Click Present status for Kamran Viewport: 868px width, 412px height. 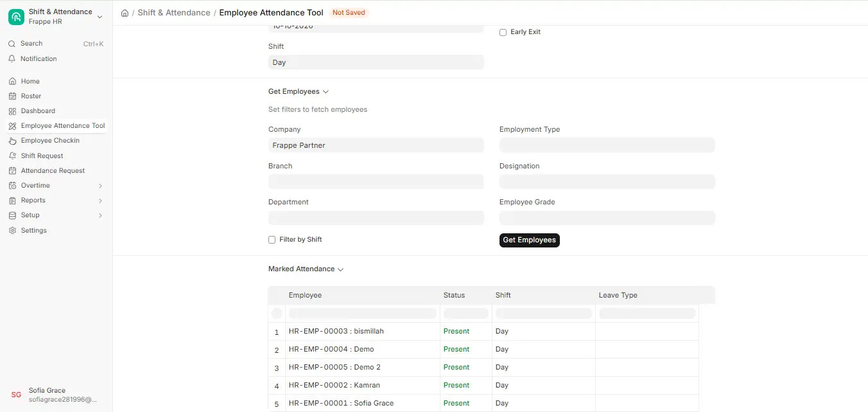click(x=456, y=386)
